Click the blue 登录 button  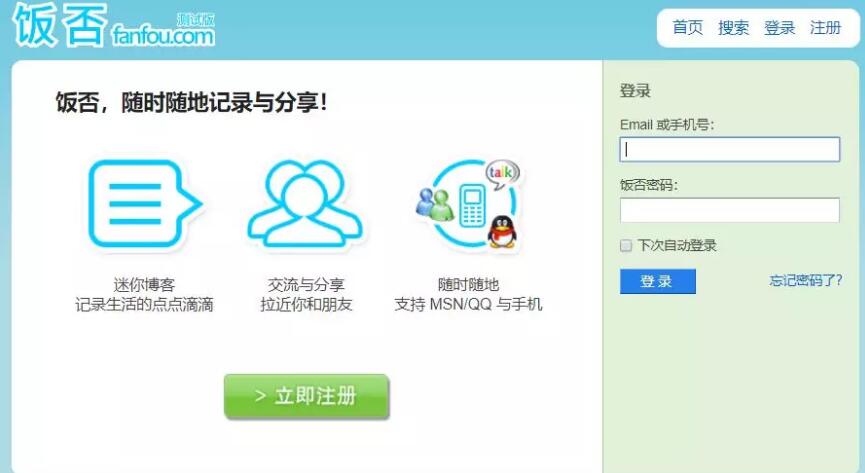coord(658,281)
